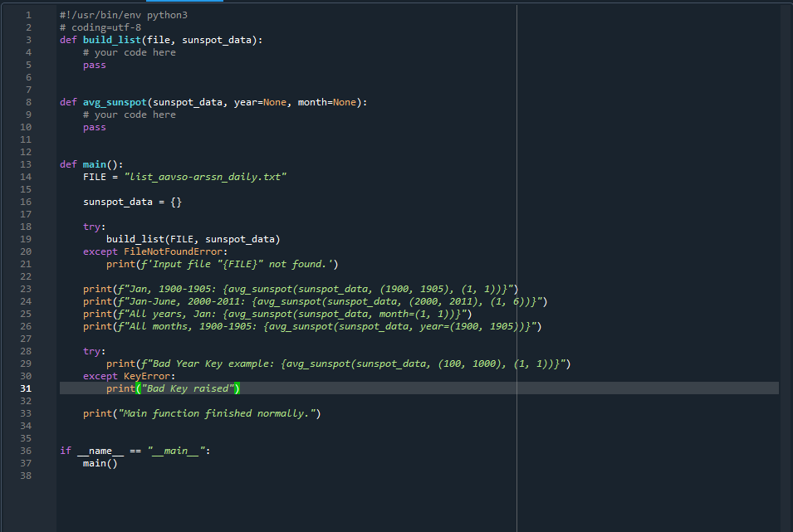Click the string "list_aavso-arssn_daily.txt"
793x532 pixels.
205,177
